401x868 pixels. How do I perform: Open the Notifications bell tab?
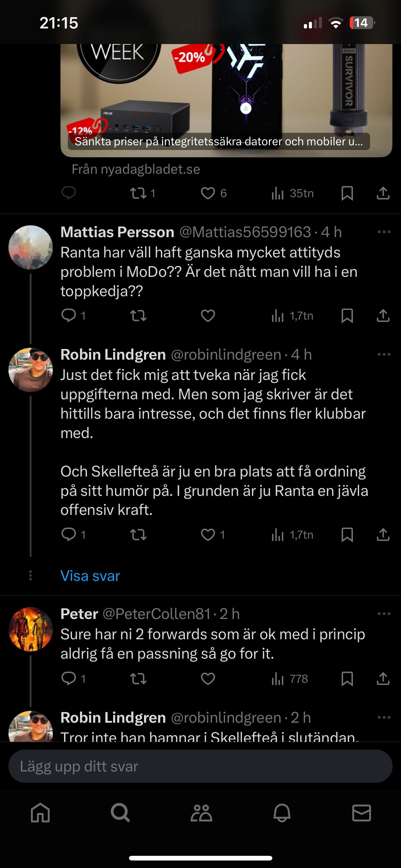coord(282,813)
